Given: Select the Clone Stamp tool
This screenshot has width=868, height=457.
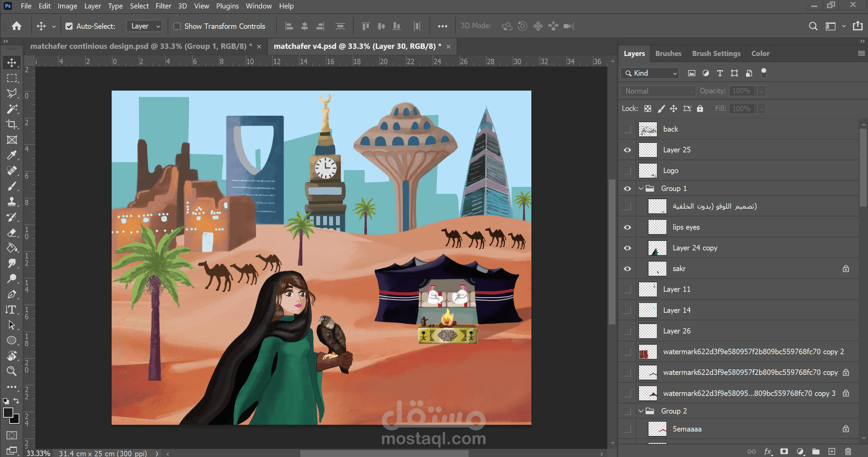Looking at the screenshot, I should 12,202.
